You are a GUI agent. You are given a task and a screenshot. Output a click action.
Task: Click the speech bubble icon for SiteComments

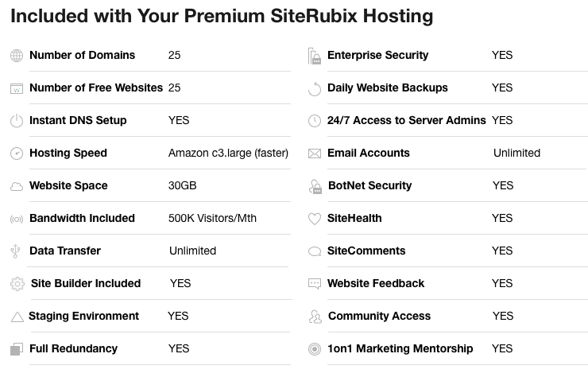click(x=315, y=251)
